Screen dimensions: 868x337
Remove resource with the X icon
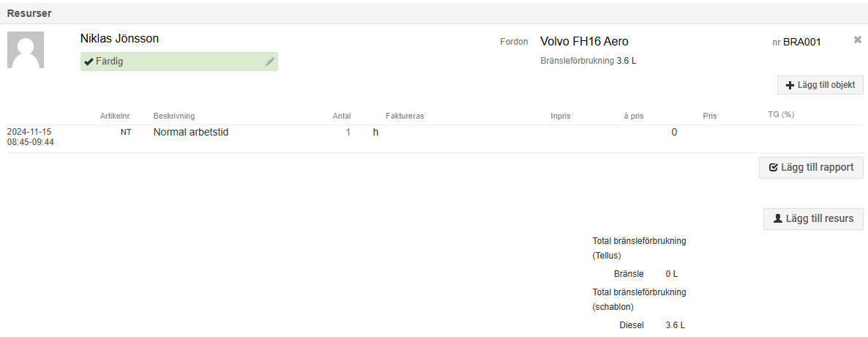(x=858, y=40)
